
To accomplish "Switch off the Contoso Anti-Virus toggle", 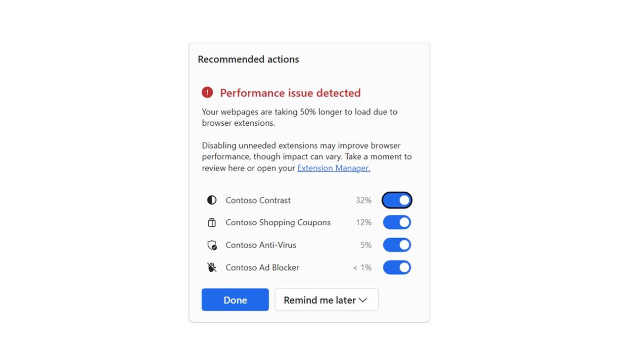I will [397, 245].
